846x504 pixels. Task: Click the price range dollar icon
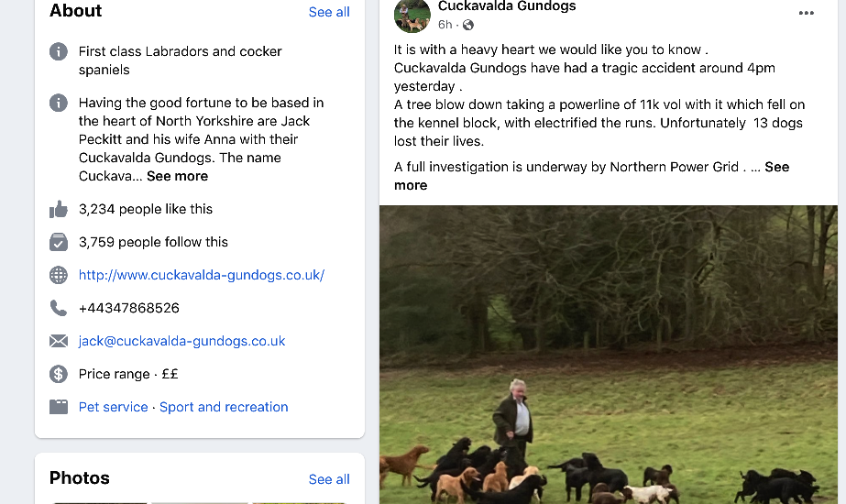pos(59,374)
